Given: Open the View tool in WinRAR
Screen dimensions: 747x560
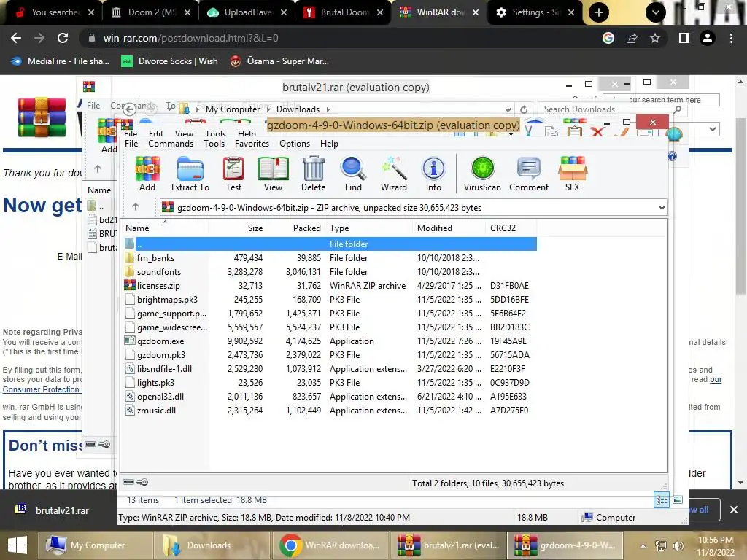Looking at the screenshot, I should pos(273,174).
